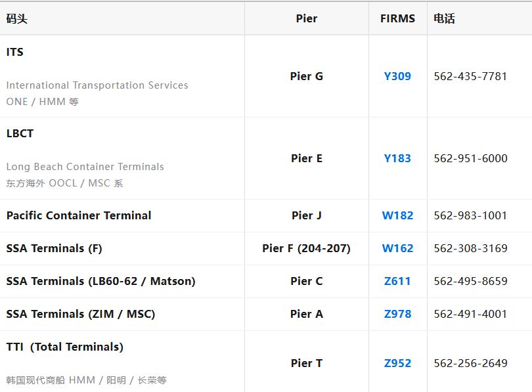The width and height of the screenshot is (532, 392).
Task: Open the Y183 FIRMS code link
Action: point(397,158)
